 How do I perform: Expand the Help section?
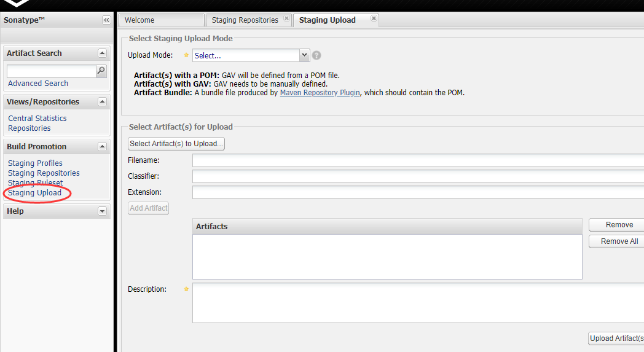point(102,211)
